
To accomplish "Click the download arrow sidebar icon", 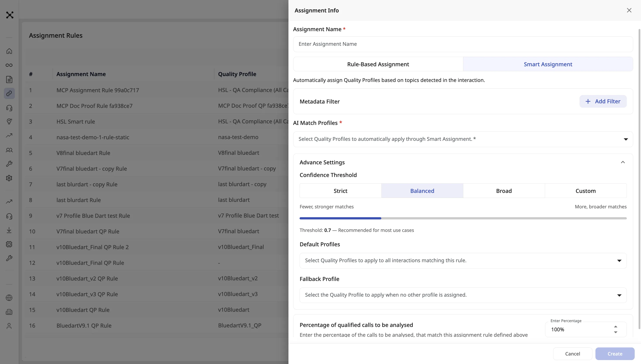I will [x=9, y=230].
